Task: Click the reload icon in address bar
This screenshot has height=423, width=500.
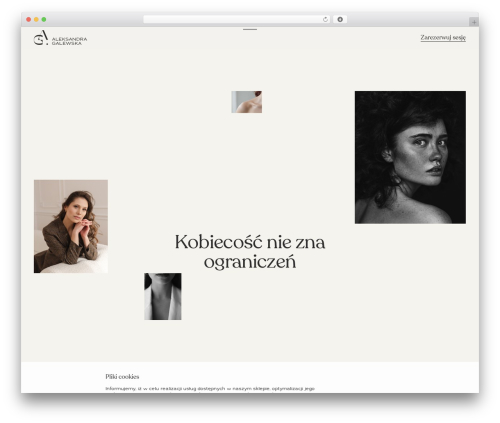Action: [325, 20]
